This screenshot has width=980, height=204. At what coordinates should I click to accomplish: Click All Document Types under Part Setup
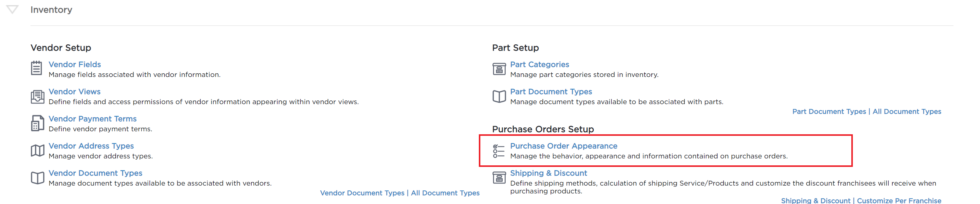pyautogui.click(x=906, y=111)
